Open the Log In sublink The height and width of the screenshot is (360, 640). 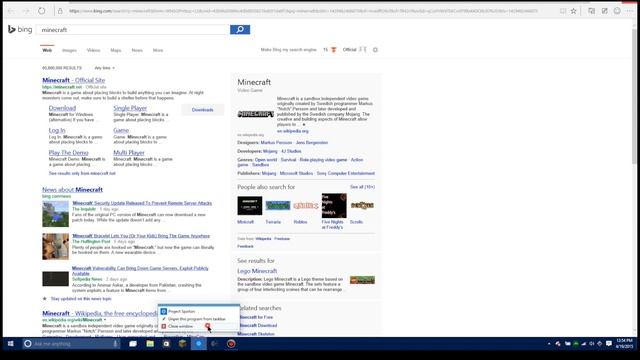tap(57, 130)
